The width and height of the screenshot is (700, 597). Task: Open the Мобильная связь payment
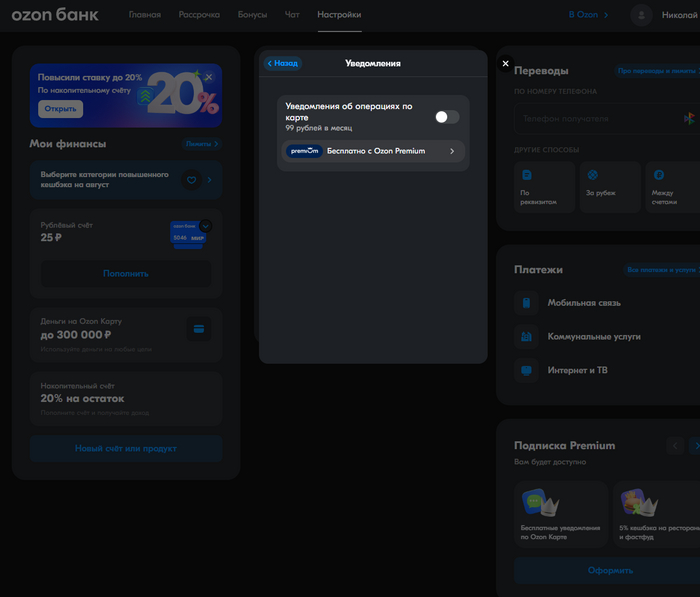[x=584, y=303]
